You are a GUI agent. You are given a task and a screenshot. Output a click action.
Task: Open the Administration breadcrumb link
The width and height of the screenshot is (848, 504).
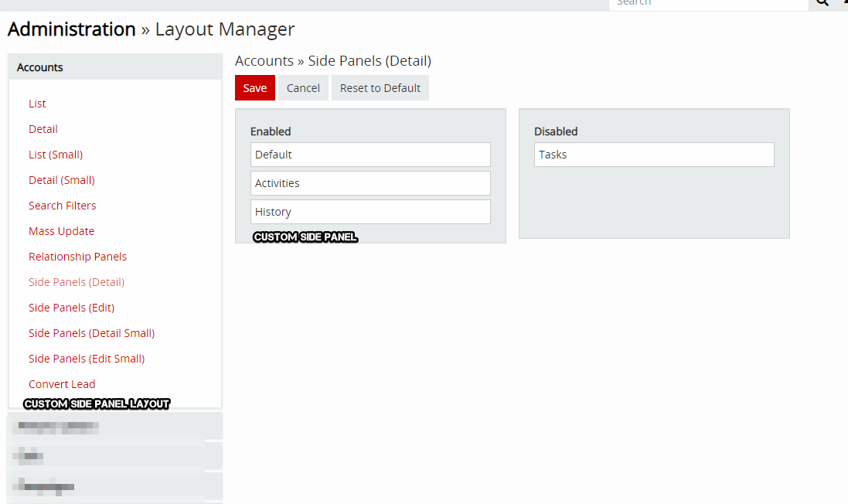point(71,29)
